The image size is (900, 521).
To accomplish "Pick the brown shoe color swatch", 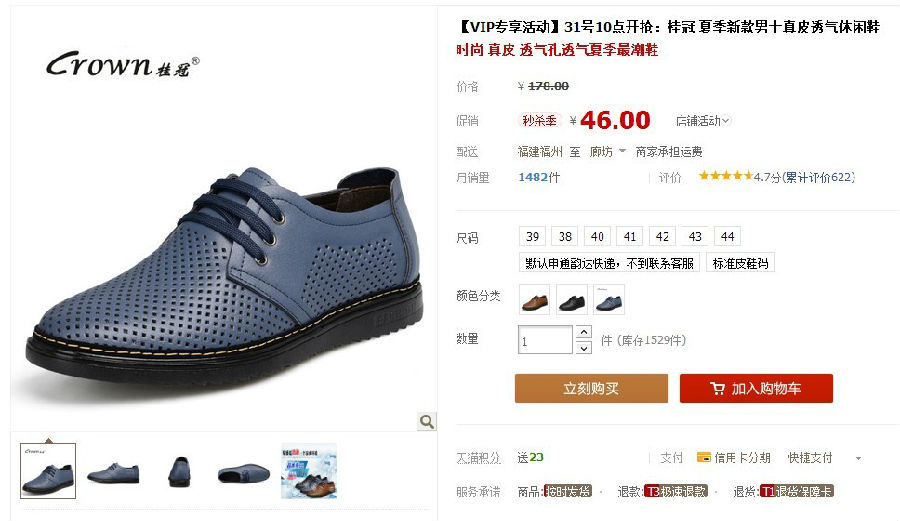I will click(534, 300).
